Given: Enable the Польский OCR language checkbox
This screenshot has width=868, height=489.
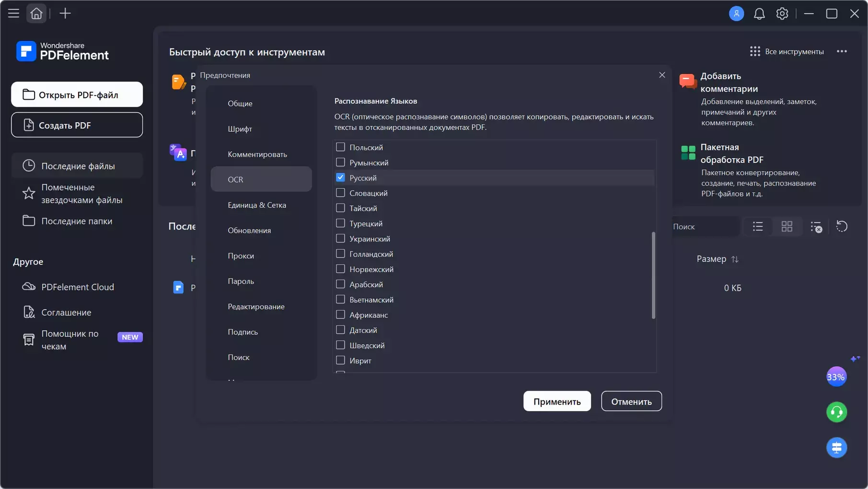Looking at the screenshot, I should coord(340,147).
